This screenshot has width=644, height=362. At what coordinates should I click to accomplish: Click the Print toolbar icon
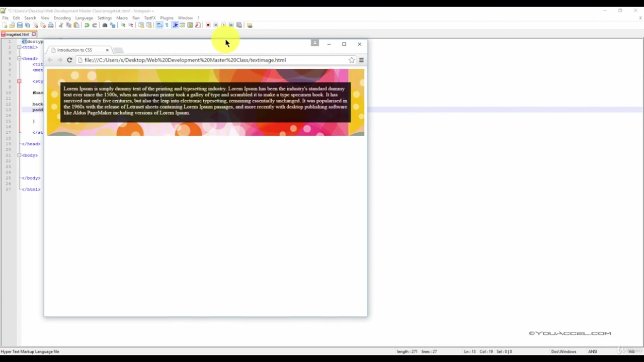(50, 25)
